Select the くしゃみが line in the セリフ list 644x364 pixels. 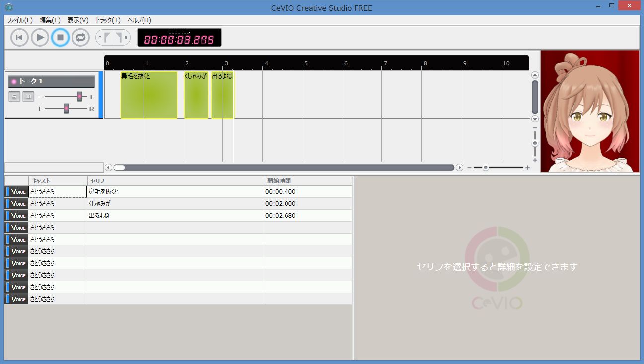click(x=176, y=204)
